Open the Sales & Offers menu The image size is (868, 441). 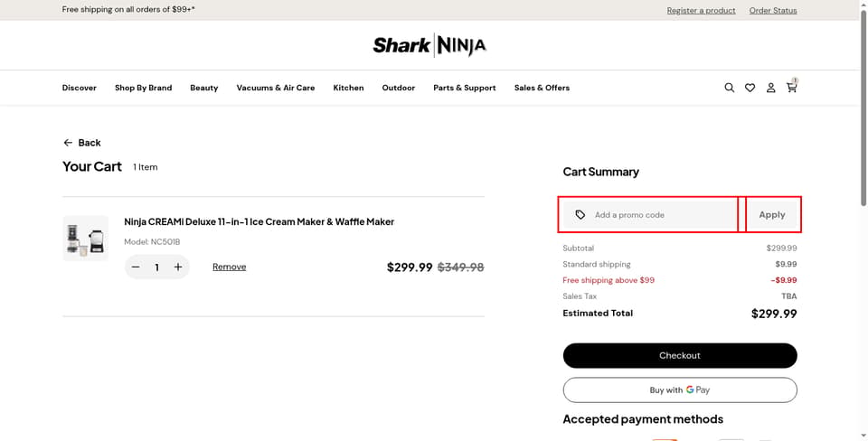(x=542, y=88)
